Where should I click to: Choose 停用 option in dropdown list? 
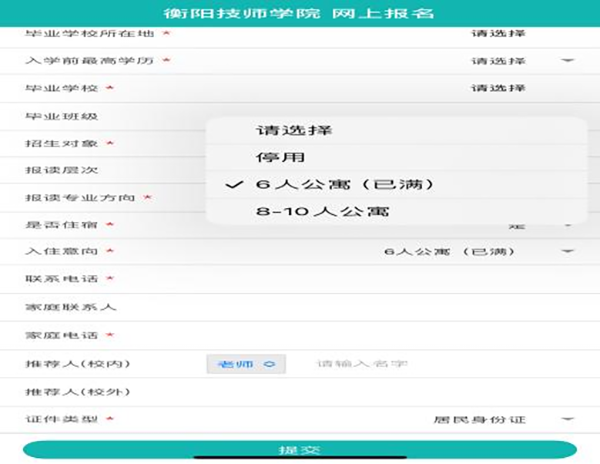pos(273,157)
